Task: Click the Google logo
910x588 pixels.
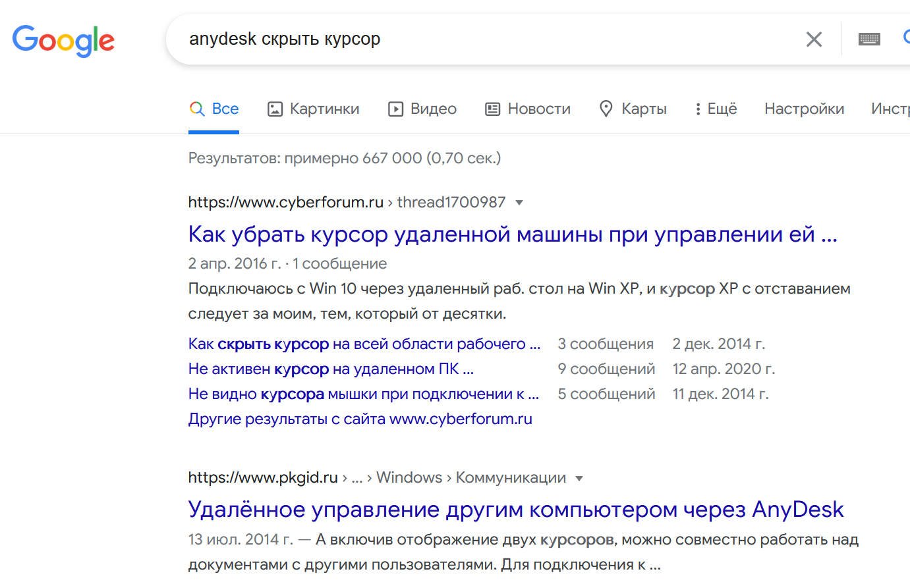Action: click(63, 41)
